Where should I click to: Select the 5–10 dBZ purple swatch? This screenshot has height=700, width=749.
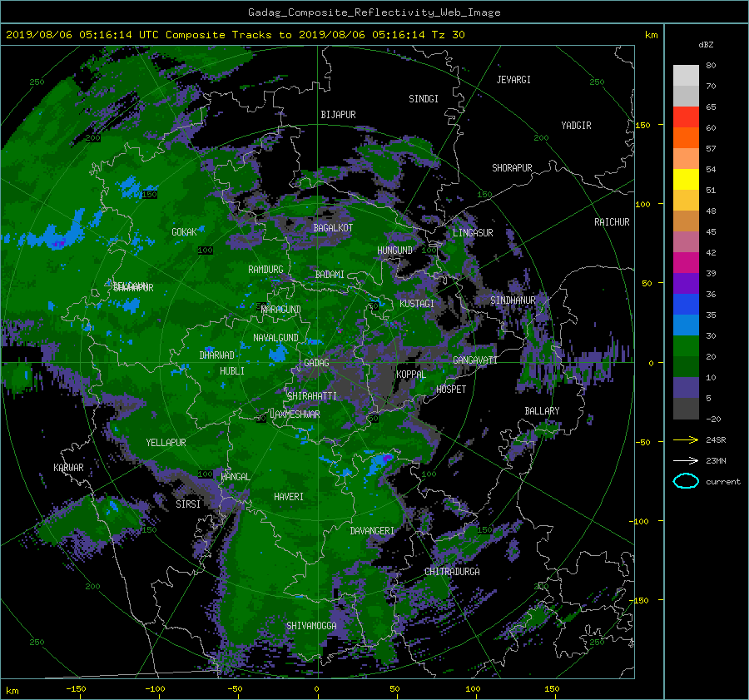(686, 388)
